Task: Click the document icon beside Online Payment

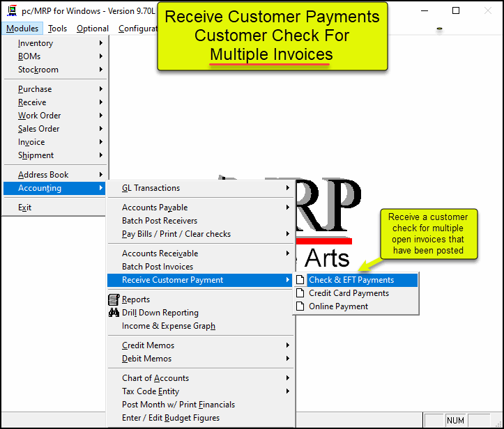Action: [300, 306]
